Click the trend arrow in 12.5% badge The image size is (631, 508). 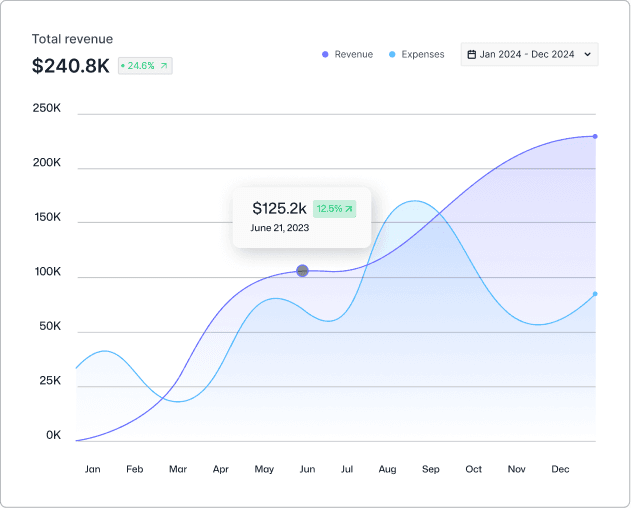click(348, 209)
